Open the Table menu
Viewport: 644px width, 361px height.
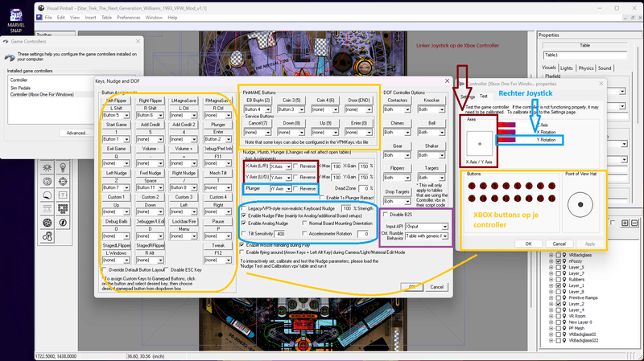[x=106, y=18]
